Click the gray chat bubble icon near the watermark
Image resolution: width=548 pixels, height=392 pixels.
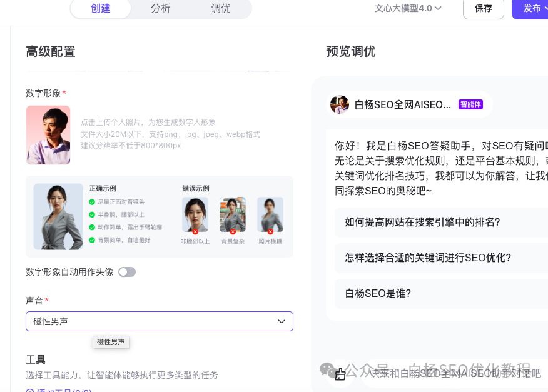[326, 369]
